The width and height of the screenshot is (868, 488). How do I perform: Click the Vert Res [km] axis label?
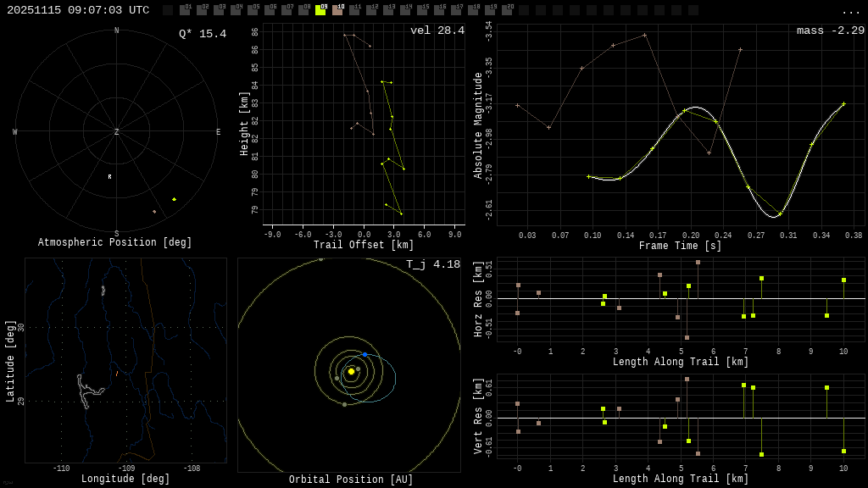click(478, 417)
